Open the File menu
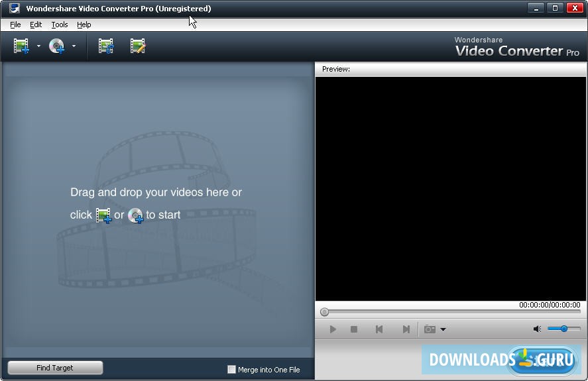 click(15, 25)
